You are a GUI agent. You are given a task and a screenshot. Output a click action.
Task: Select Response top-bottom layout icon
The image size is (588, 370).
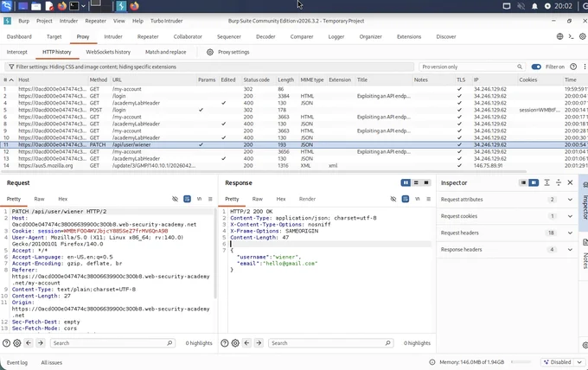(x=416, y=182)
